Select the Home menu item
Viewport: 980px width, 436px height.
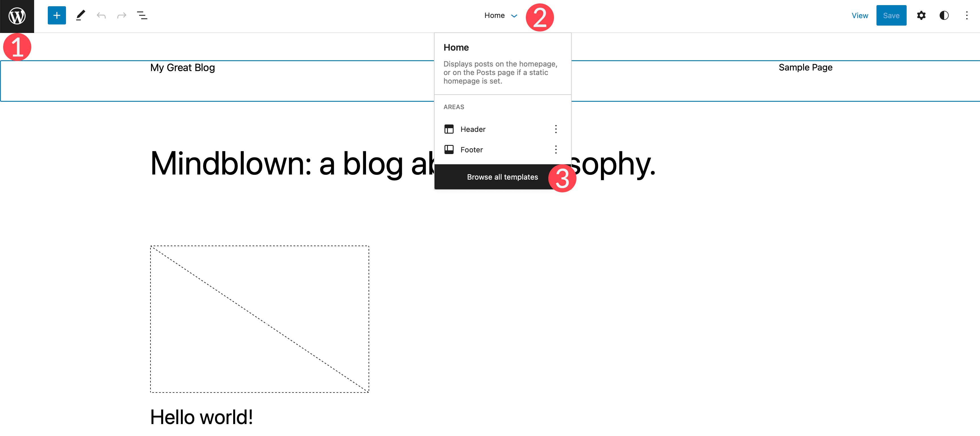click(456, 47)
